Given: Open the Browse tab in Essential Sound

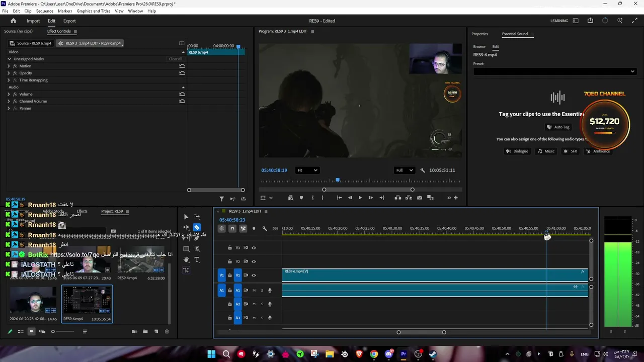Looking at the screenshot, I should 479,47.
